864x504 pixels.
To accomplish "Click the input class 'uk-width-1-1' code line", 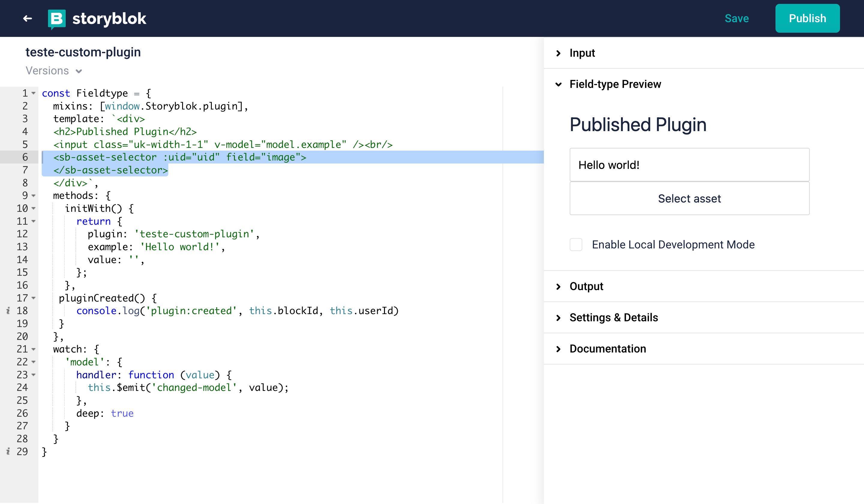I will tap(223, 145).
